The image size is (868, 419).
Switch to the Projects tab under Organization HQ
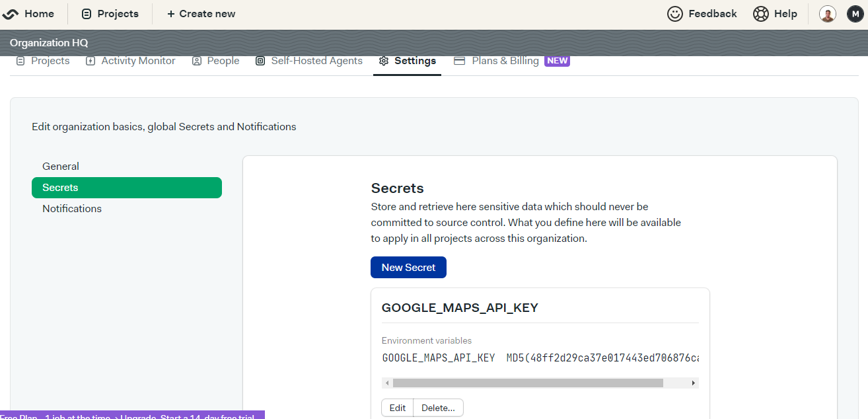pos(43,60)
